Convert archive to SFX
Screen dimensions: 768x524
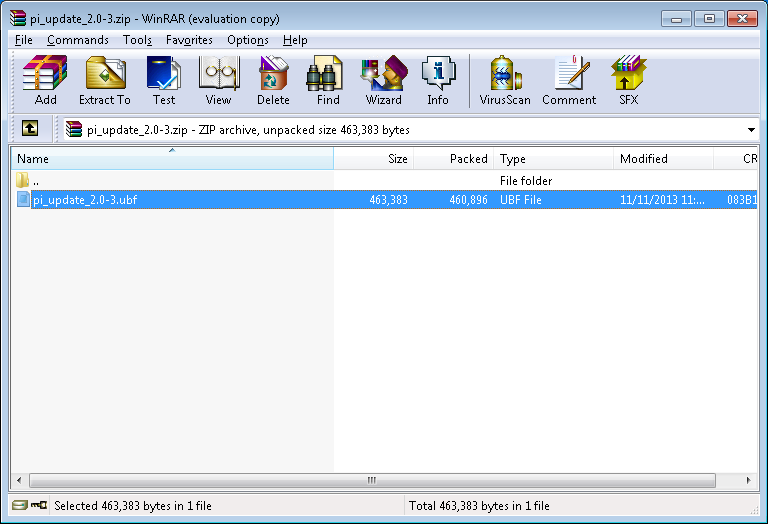[628, 80]
